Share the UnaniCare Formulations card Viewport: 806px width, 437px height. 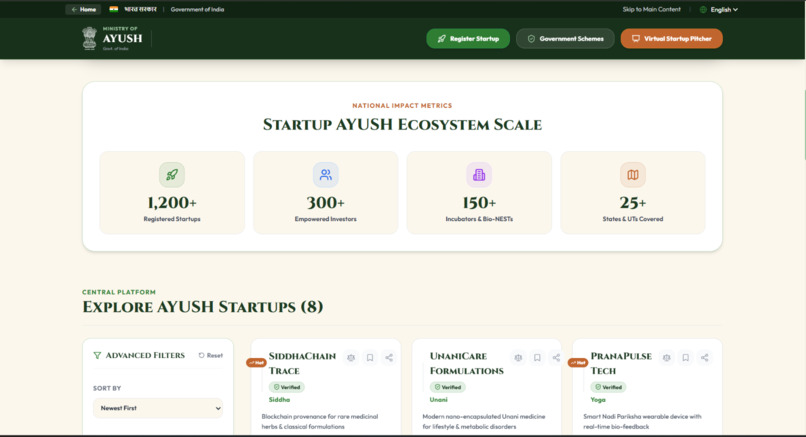coord(556,358)
